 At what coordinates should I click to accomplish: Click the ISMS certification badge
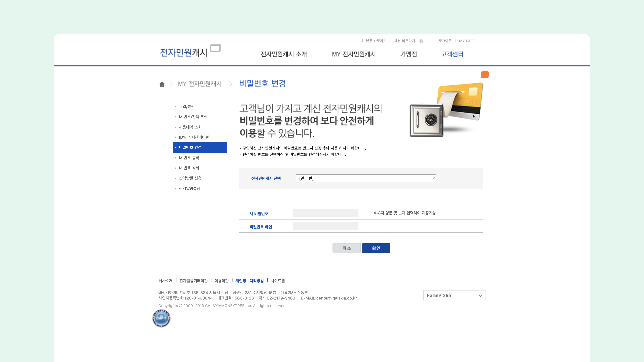click(x=161, y=318)
